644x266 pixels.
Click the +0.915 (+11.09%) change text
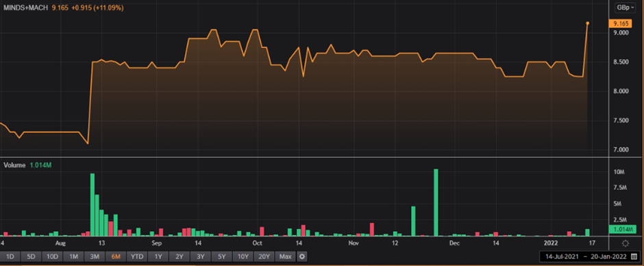click(97, 8)
